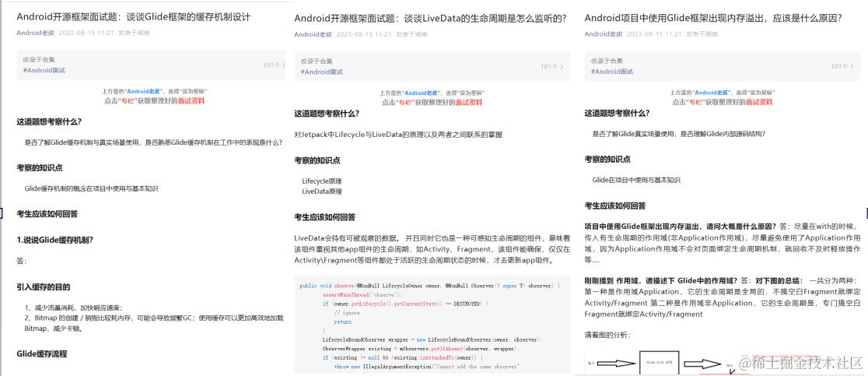This screenshot has width=868, height=376.
Task: Click the heading 1.说说Glide缓存机制?
Action: 54,240
